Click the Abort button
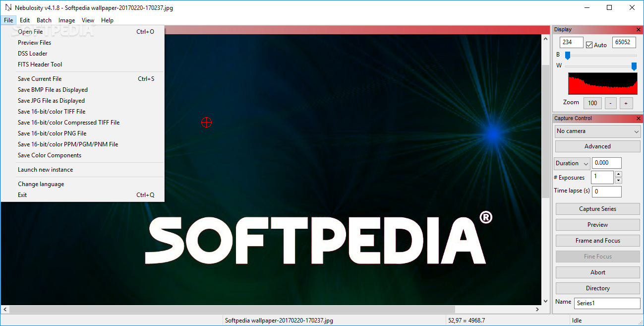 597,272
